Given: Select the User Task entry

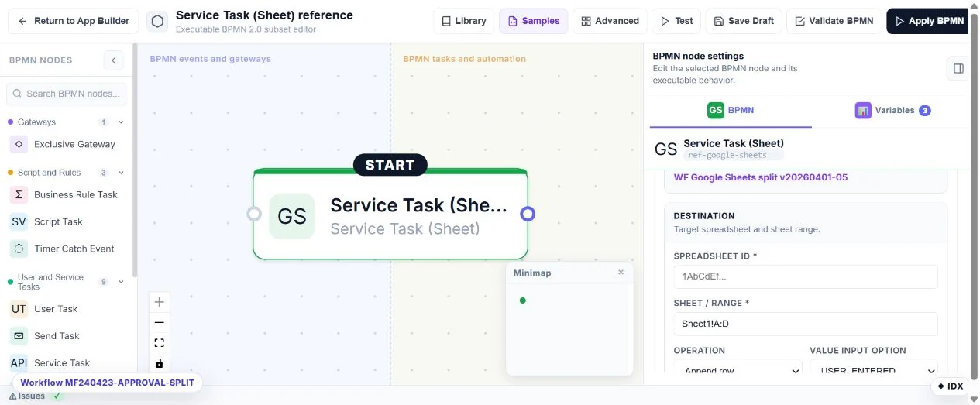Looking at the screenshot, I should tap(67, 309).
